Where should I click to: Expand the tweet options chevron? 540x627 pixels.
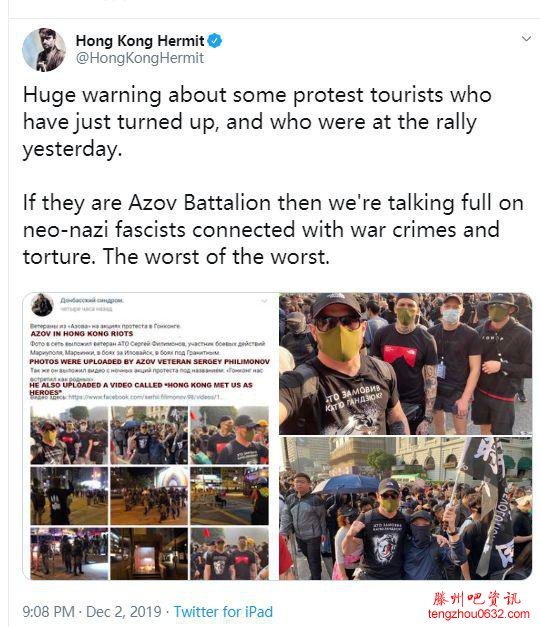tap(526, 38)
